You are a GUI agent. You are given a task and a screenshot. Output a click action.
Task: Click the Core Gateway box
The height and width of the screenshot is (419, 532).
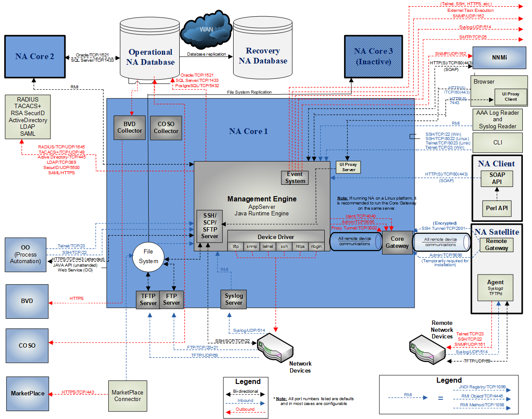click(397, 242)
